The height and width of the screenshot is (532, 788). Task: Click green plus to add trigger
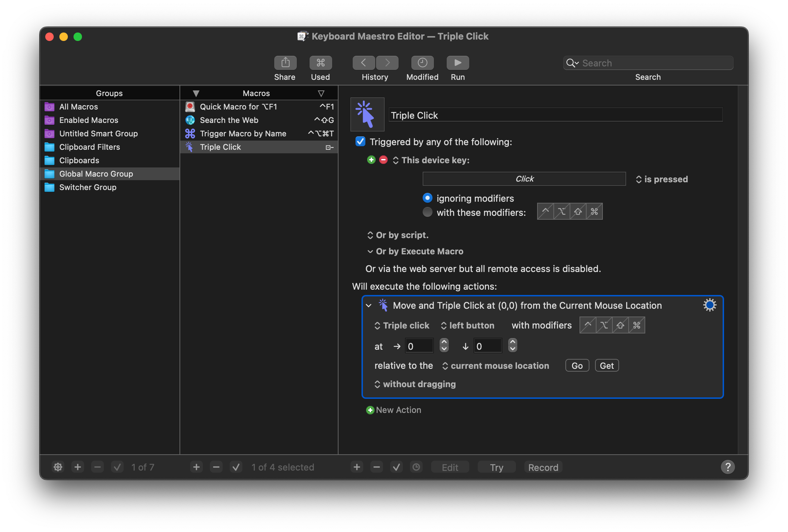click(371, 160)
